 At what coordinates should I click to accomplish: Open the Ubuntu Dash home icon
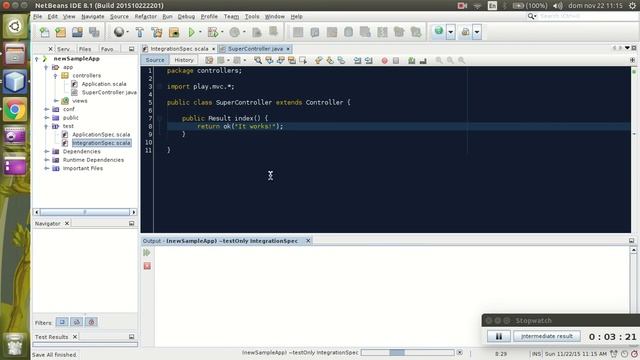(15, 27)
